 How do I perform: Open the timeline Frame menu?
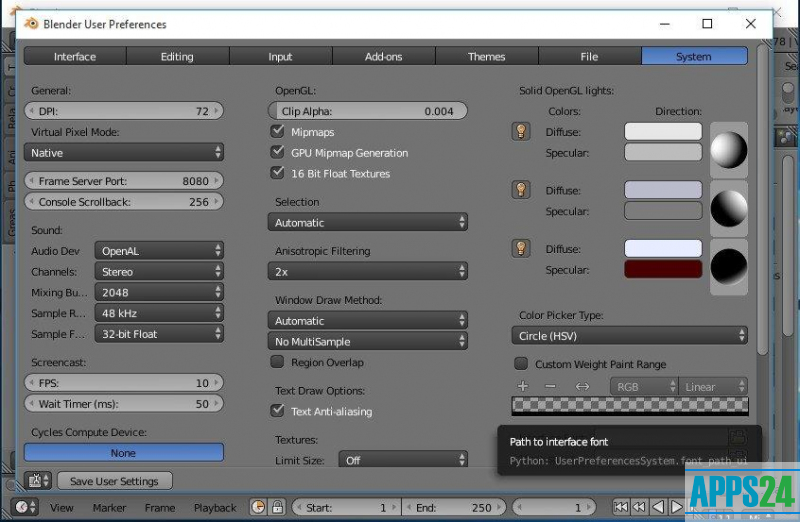tap(160, 507)
